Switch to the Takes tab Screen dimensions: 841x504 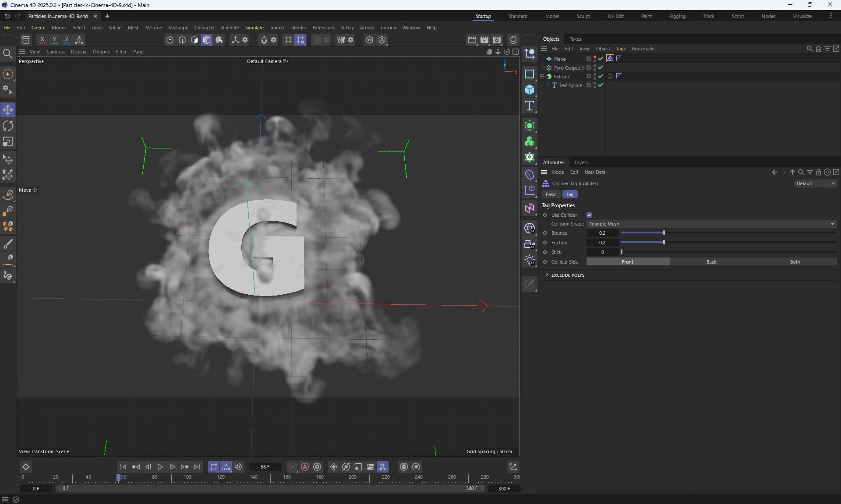[575, 39]
